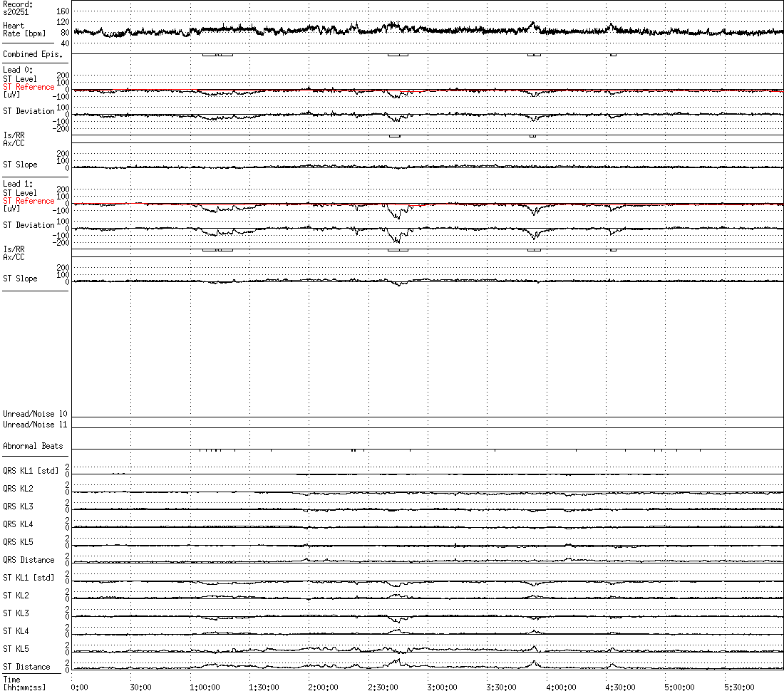Click the ST KL5 row label

pyautogui.click(x=16, y=649)
